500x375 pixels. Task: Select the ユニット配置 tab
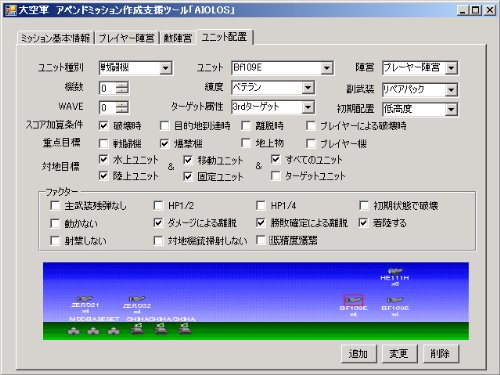(x=225, y=37)
